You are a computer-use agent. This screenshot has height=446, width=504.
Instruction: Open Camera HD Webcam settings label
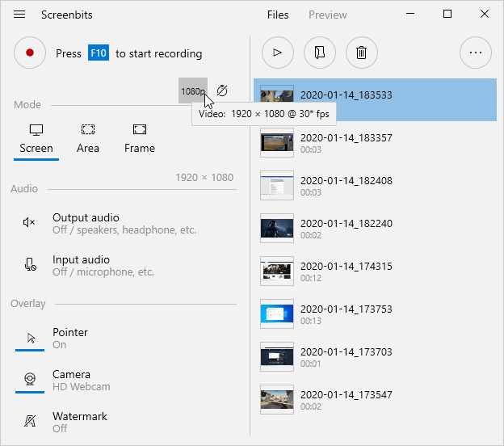click(x=82, y=380)
